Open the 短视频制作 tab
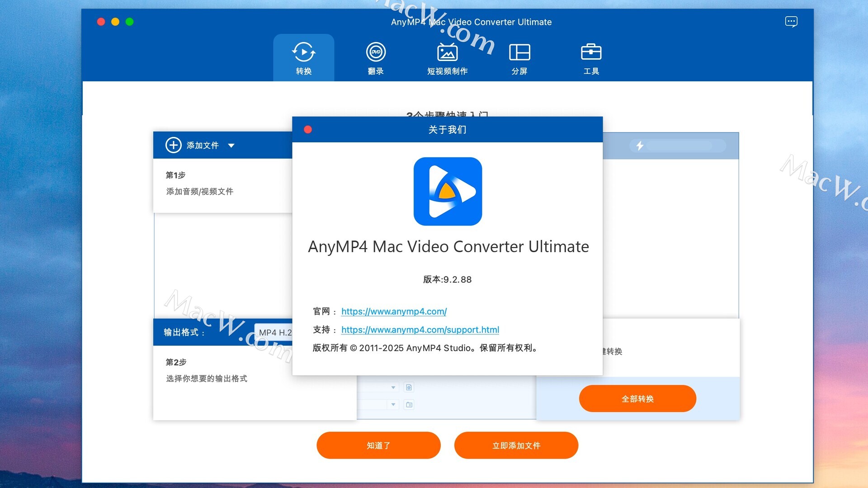 click(447, 58)
